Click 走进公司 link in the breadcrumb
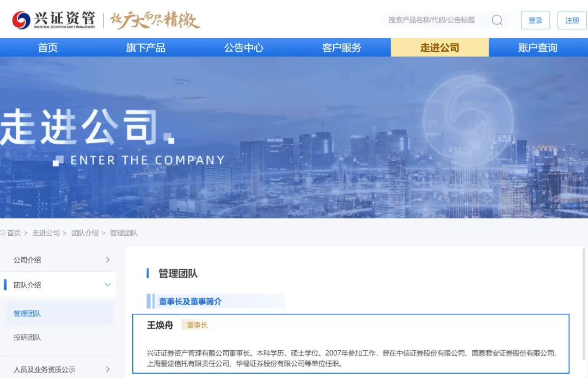 click(46, 233)
